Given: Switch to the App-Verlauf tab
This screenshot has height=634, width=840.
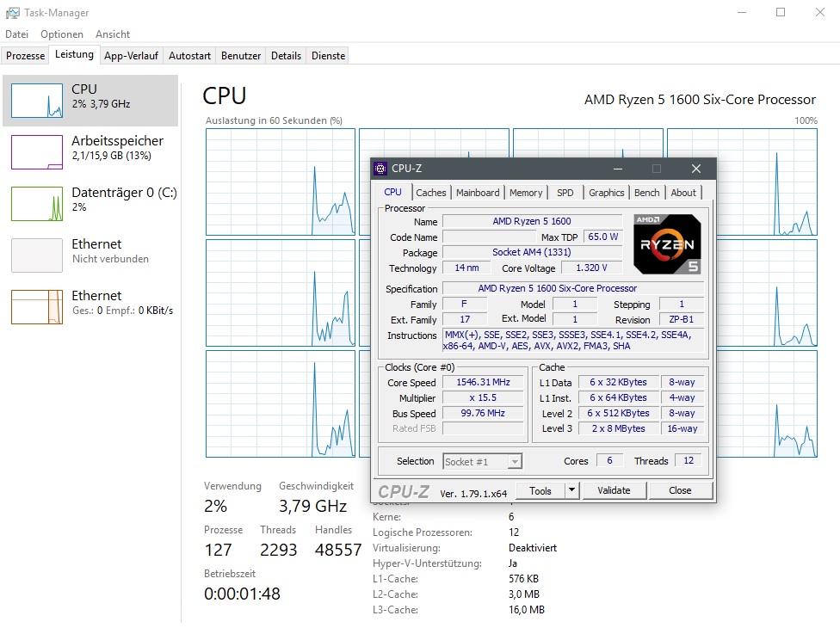Looking at the screenshot, I should 131,56.
